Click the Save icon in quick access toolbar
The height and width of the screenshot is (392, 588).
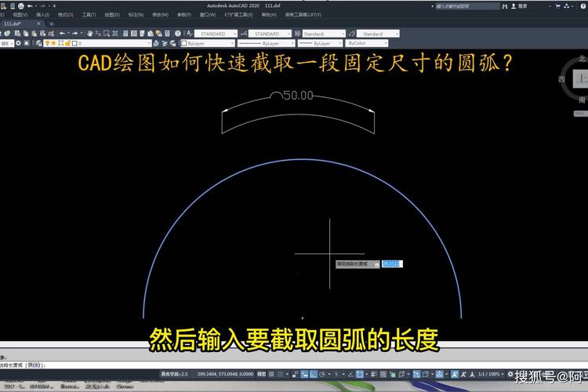point(13,6)
